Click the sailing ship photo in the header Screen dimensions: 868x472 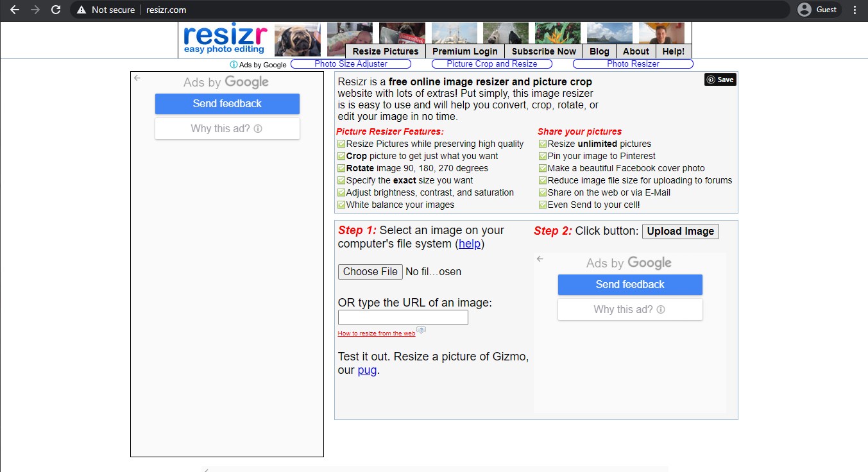(x=454, y=33)
